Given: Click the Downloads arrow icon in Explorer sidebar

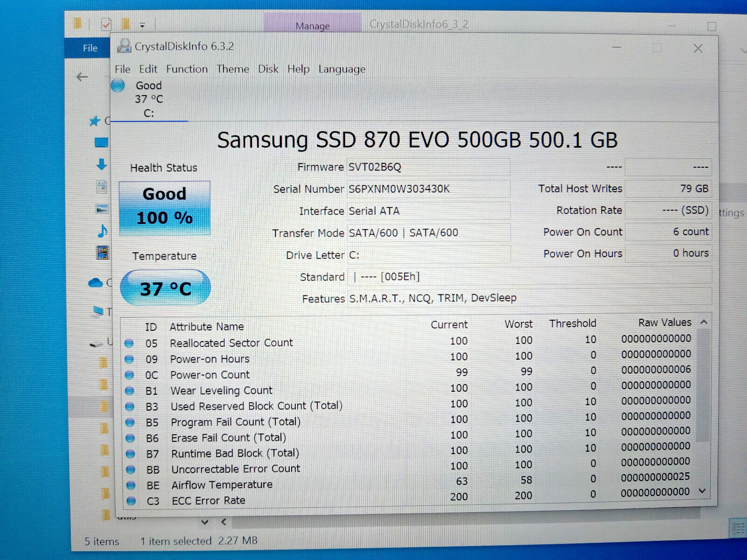Looking at the screenshot, I should click(x=101, y=164).
